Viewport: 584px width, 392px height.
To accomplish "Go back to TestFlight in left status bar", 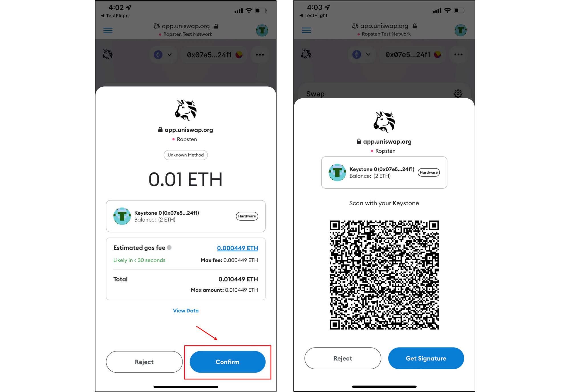I will (115, 16).
